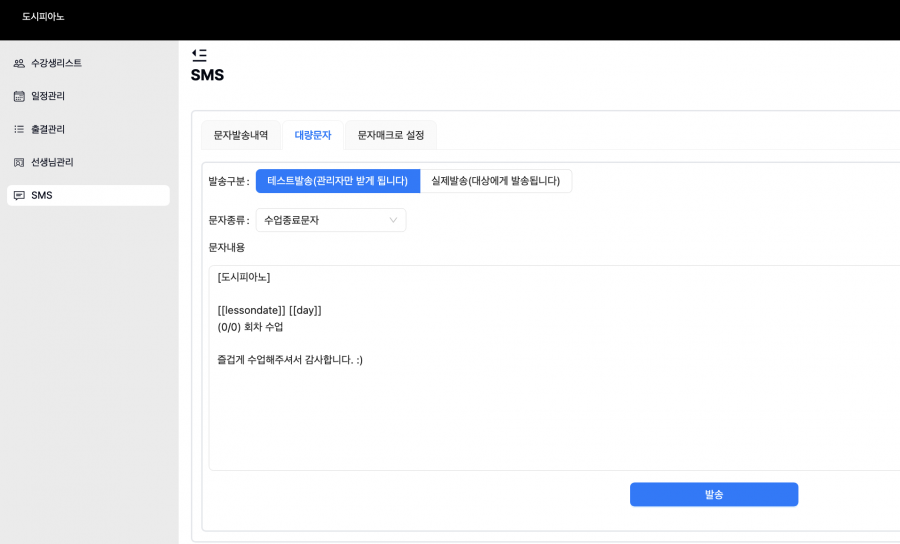Open the 문자종류 dropdown
Image resolution: width=900 pixels, height=544 pixels.
tap(331, 220)
